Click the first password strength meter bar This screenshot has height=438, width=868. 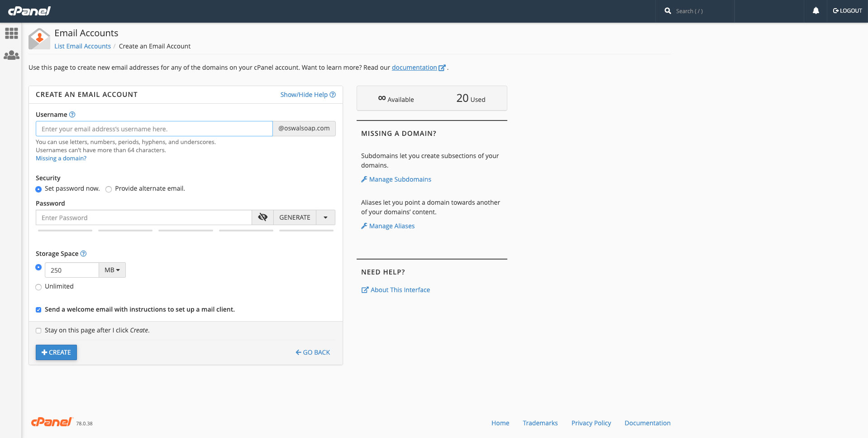(x=65, y=231)
